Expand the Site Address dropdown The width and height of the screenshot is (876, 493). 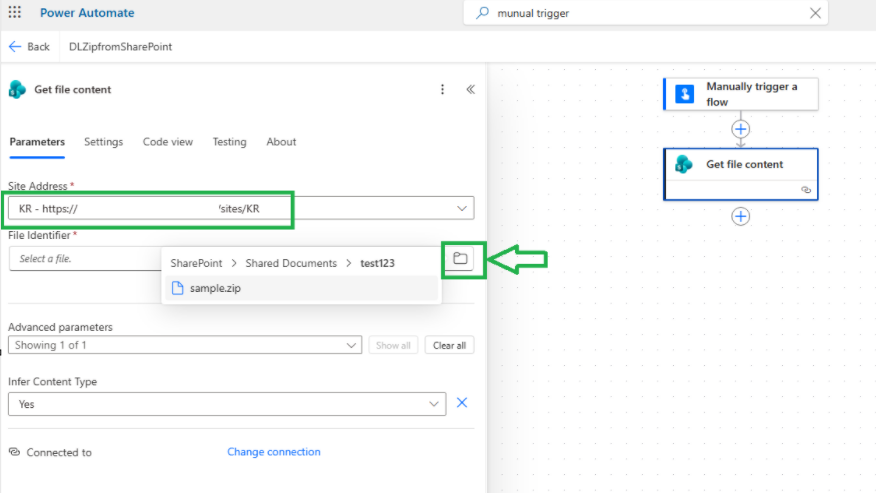pyautogui.click(x=461, y=208)
